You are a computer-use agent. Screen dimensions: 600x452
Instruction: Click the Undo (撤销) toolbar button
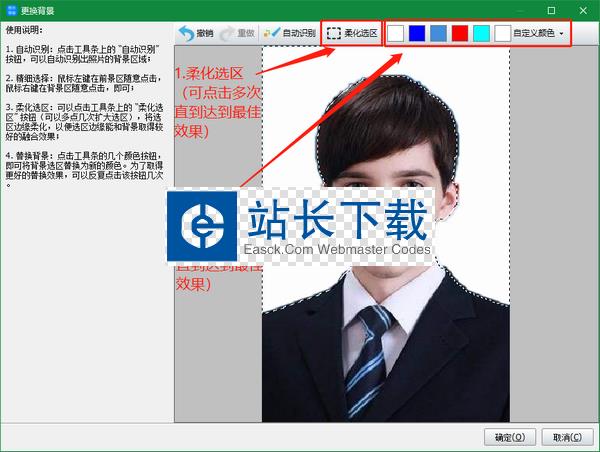(x=196, y=33)
